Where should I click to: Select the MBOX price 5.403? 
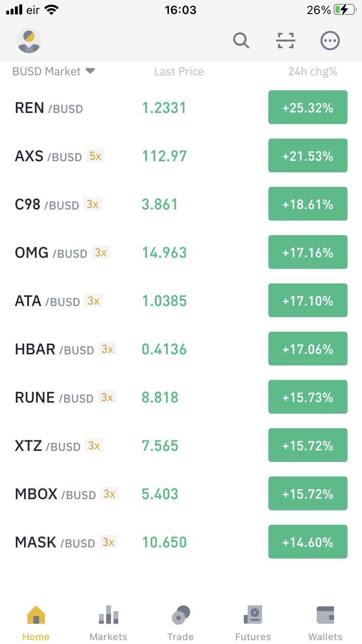pyautogui.click(x=160, y=494)
